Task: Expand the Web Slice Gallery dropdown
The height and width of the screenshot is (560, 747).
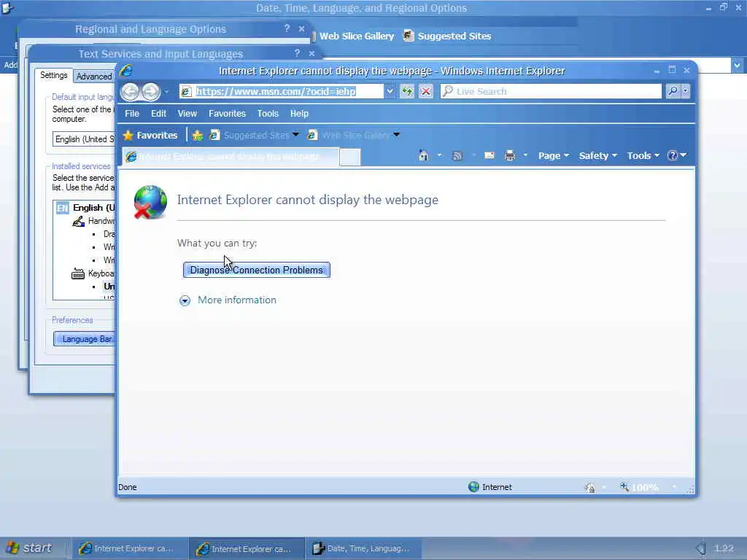Action: coord(396,135)
